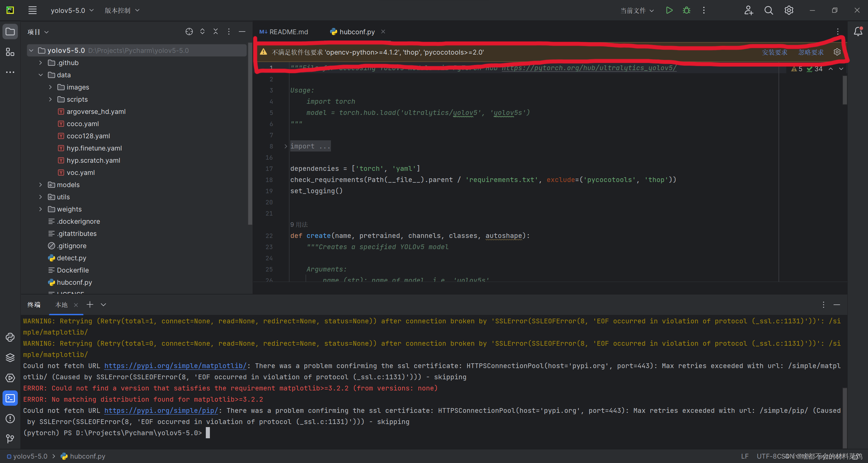Open the Version Control tool window from the sidebar

coord(10,439)
